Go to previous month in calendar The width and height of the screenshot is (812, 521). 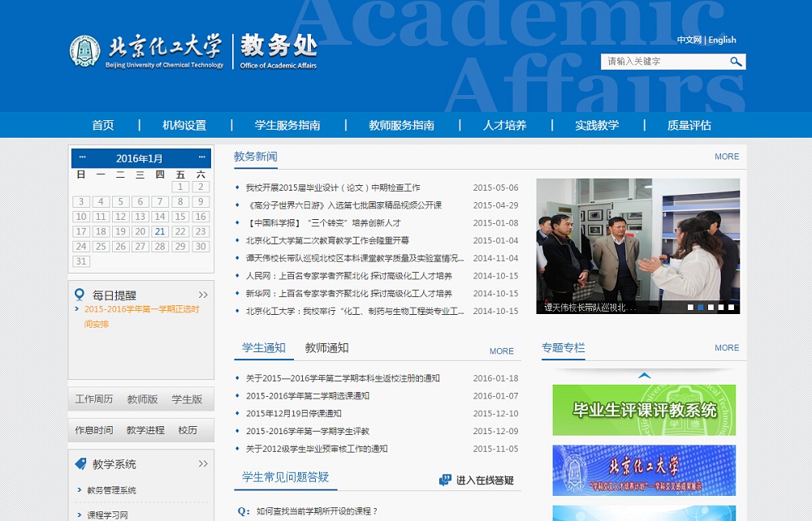82,157
